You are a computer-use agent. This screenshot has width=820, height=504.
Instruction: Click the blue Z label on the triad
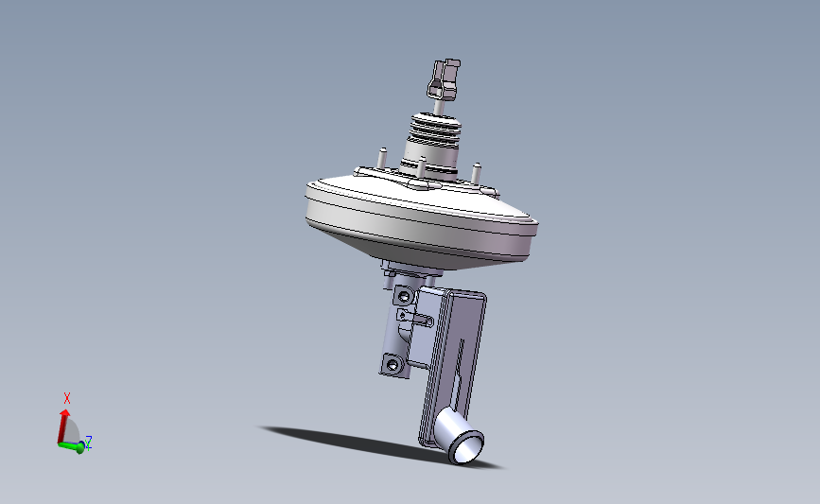coord(89,443)
